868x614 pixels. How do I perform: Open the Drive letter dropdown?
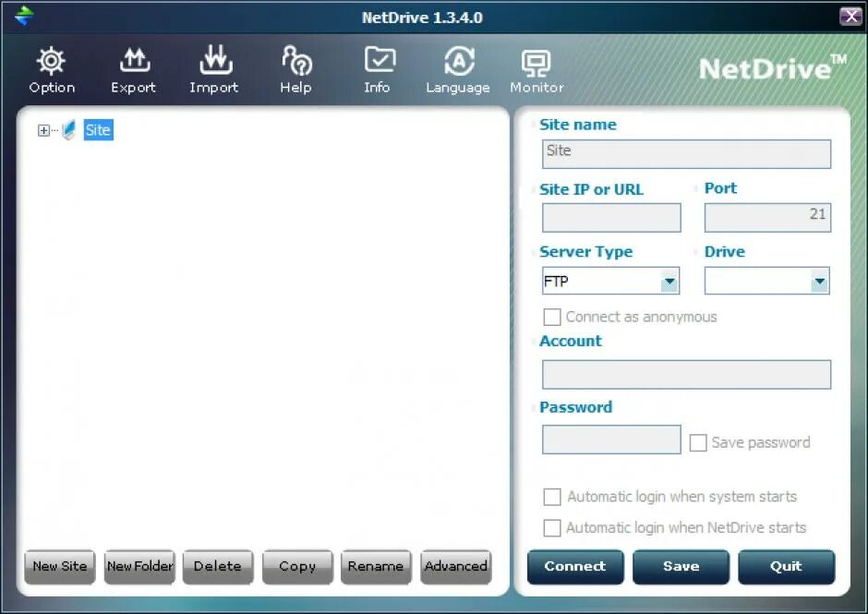click(x=819, y=282)
